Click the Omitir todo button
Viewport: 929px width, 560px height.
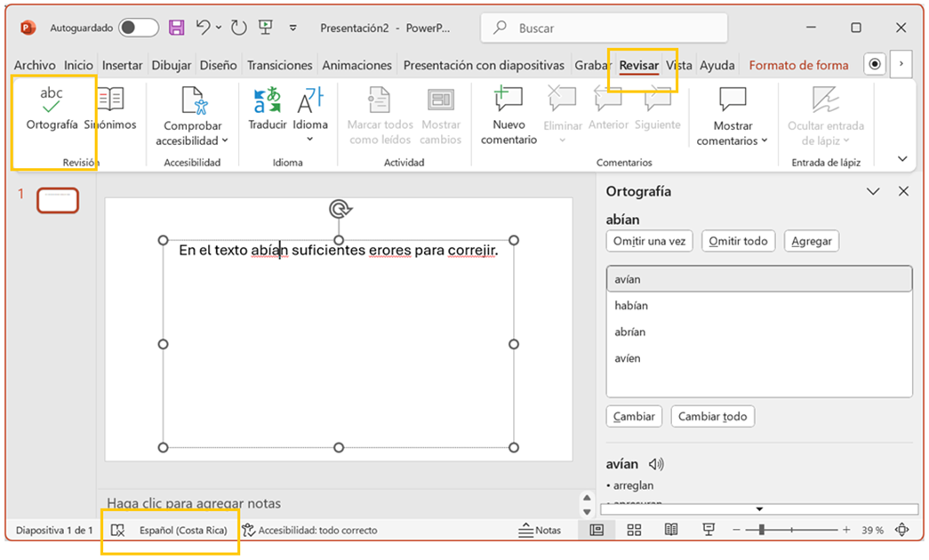(738, 241)
